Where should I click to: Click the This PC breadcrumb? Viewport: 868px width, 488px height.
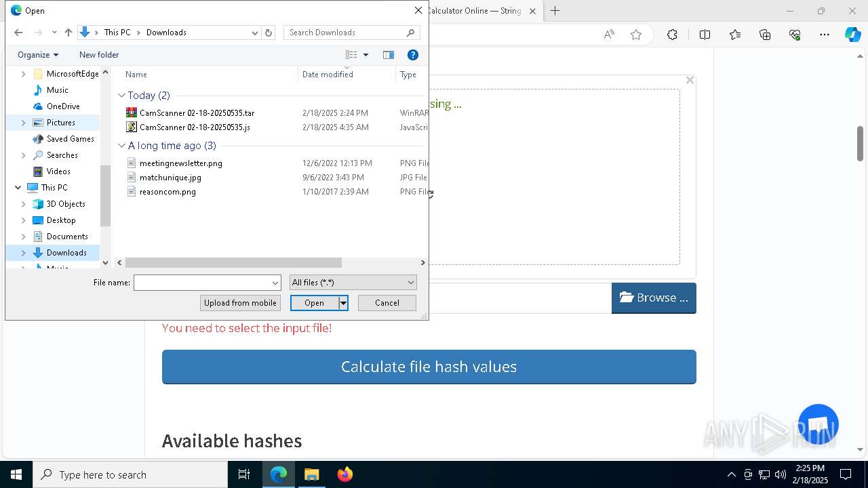pos(117,33)
